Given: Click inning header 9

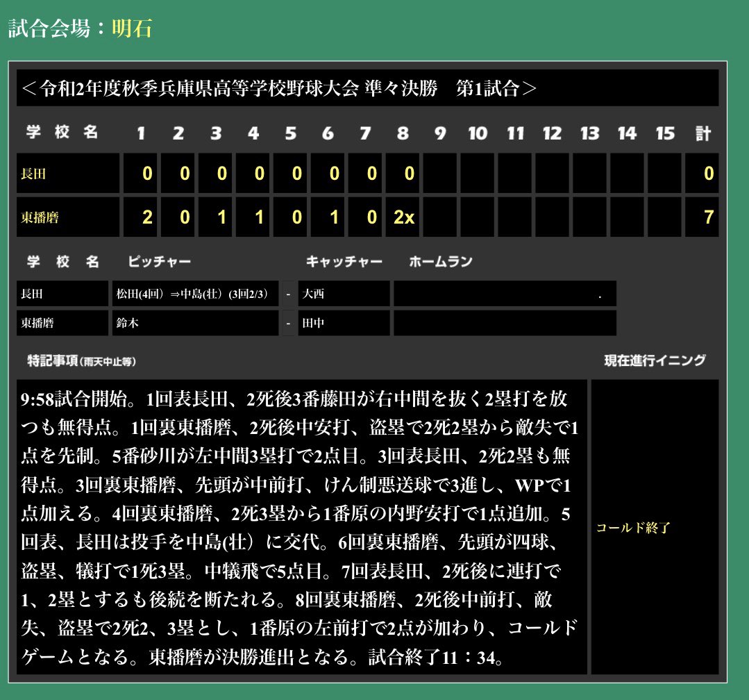Looking at the screenshot, I should [x=440, y=133].
